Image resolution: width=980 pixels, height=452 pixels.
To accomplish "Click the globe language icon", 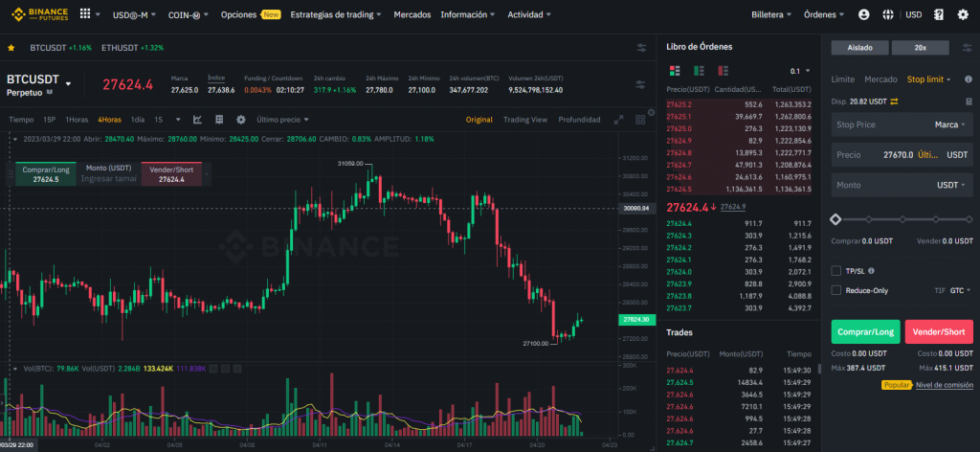I will [888, 14].
